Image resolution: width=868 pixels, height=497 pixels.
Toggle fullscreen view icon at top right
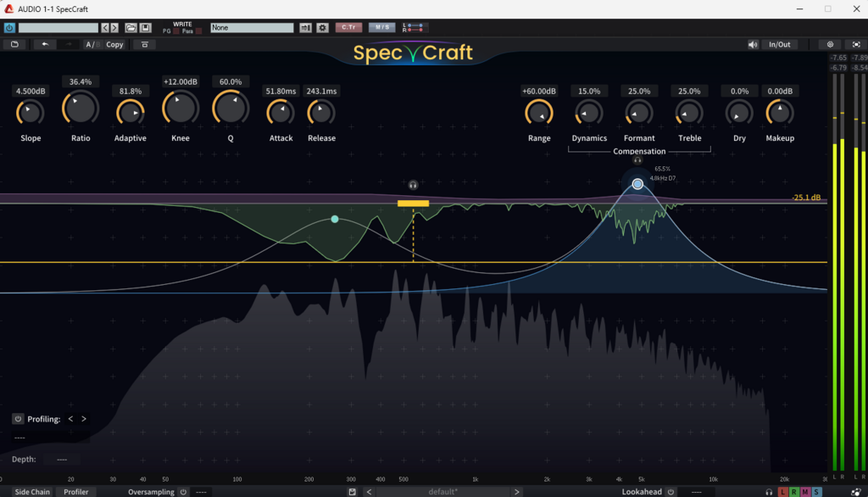pyautogui.click(x=856, y=44)
